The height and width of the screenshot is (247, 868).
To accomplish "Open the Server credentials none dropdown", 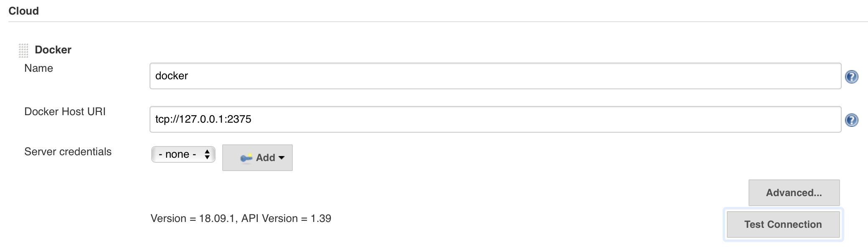I will pos(183,154).
